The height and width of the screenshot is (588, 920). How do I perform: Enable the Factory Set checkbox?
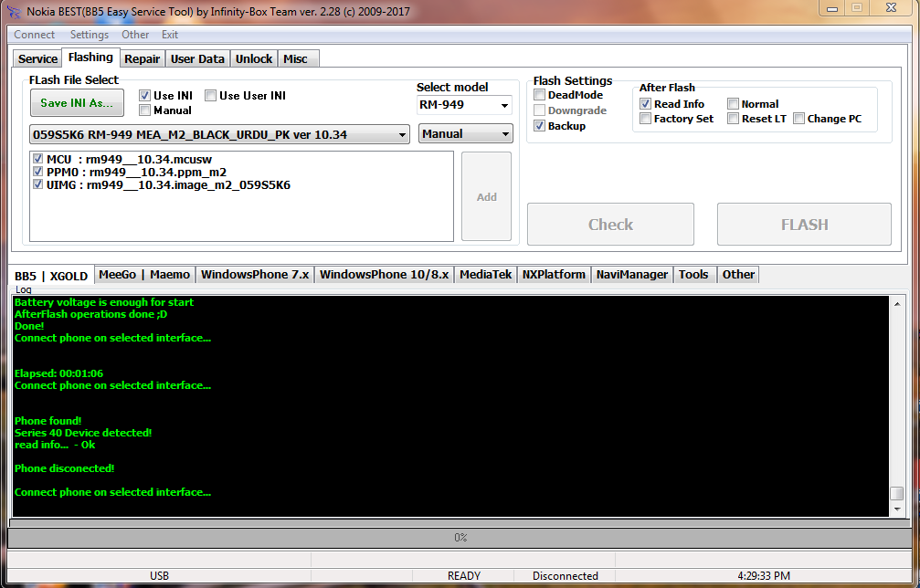[645, 119]
